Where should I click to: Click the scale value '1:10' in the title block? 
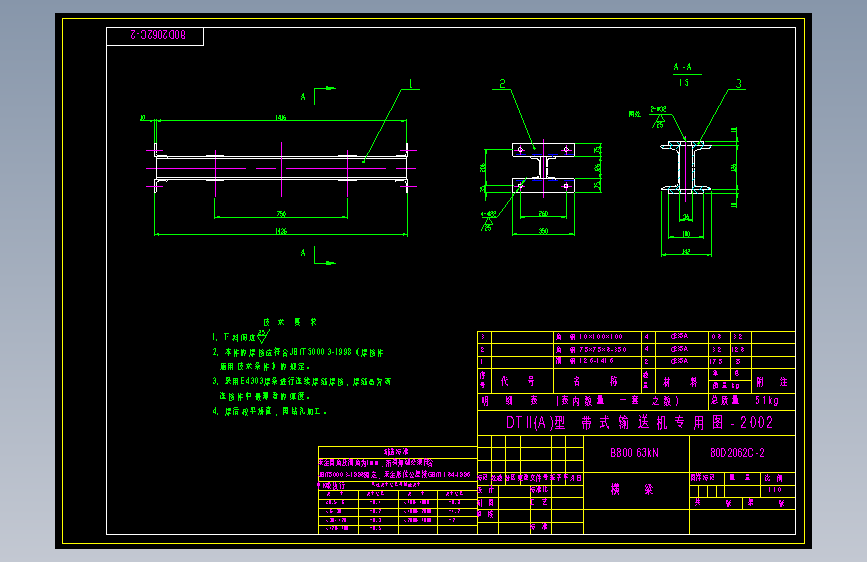(x=775, y=490)
